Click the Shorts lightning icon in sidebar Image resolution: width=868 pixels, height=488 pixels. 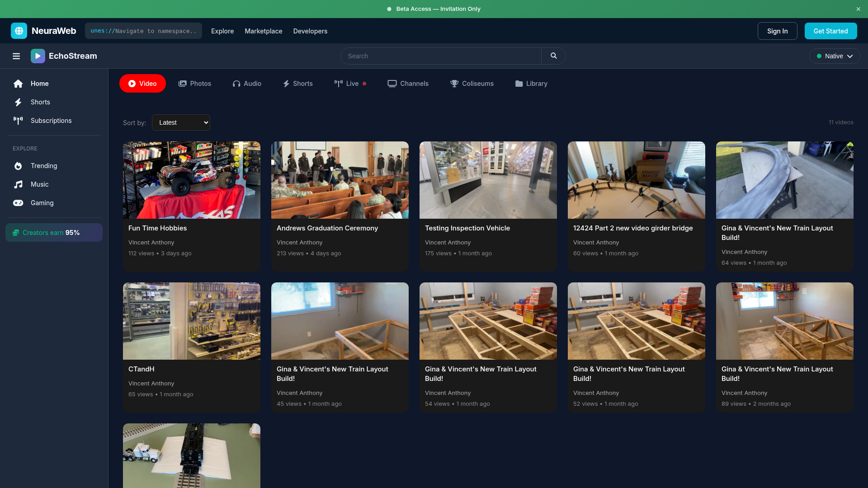18,102
